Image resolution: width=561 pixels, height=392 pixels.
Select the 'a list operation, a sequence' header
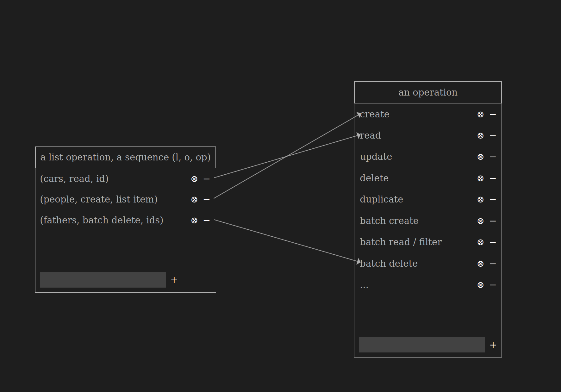pyautogui.click(x=126, y=157)
